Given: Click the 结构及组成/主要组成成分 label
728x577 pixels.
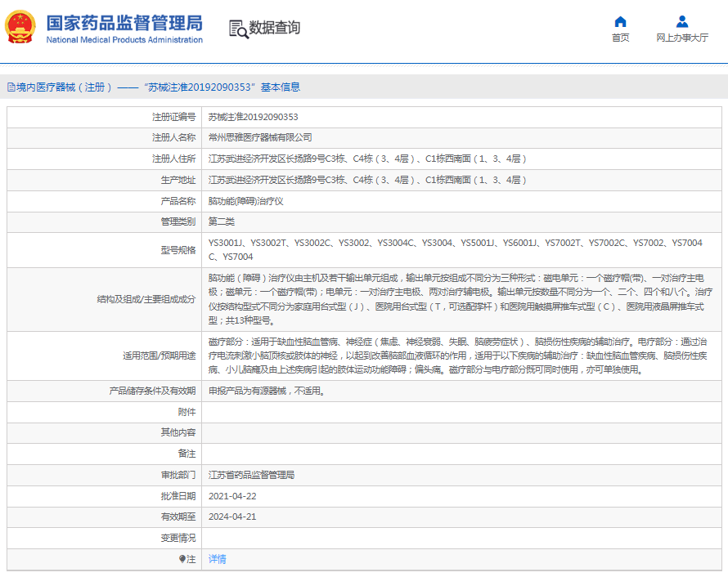Looking at the screenshot, I should tap(146, 300).
